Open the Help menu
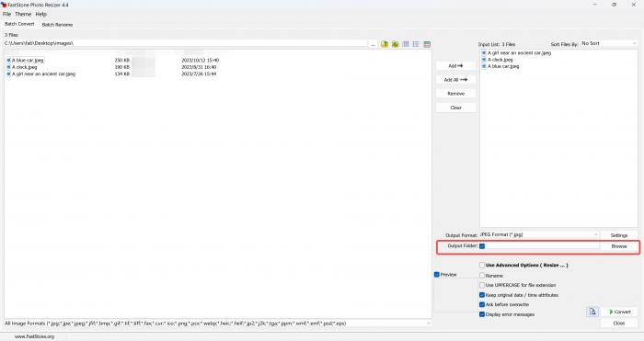The height and width of the screenshot is (341, 644). point(41,14)
